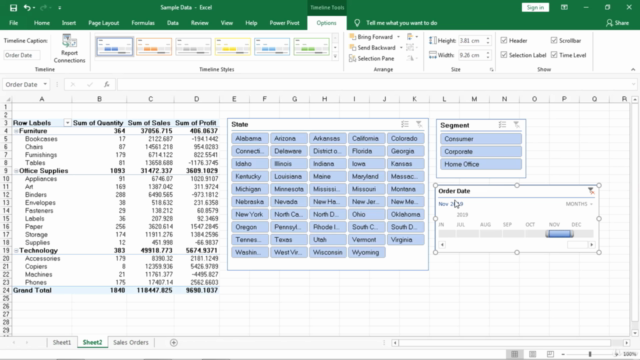640x360 pixels.
Task: Switch to the Sheet1 tab
Action: click(x=62, y=342)
